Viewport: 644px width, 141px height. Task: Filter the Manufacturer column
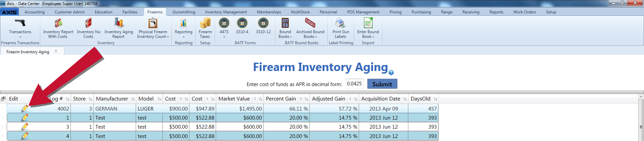[133, 99]
